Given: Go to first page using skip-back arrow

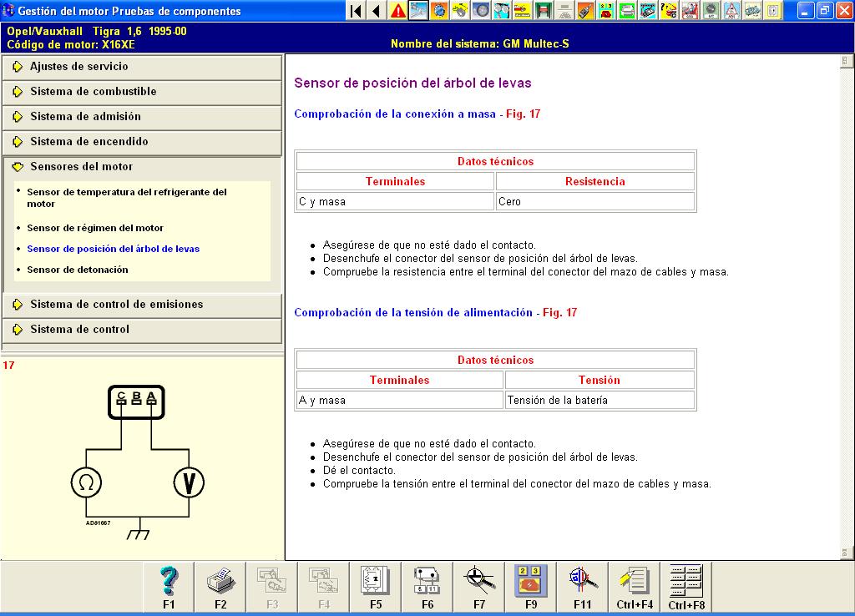Looking at the screenshot, I should (357, 11).
